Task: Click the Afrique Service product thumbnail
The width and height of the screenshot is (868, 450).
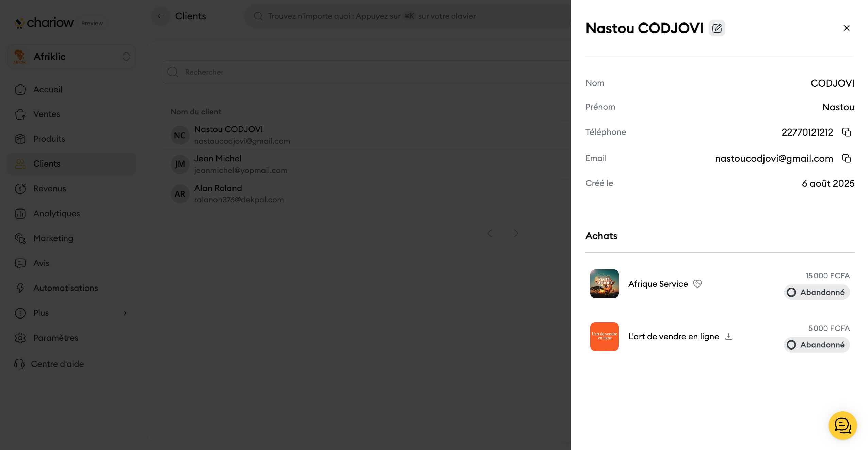Action: click(x=604, y=284)
